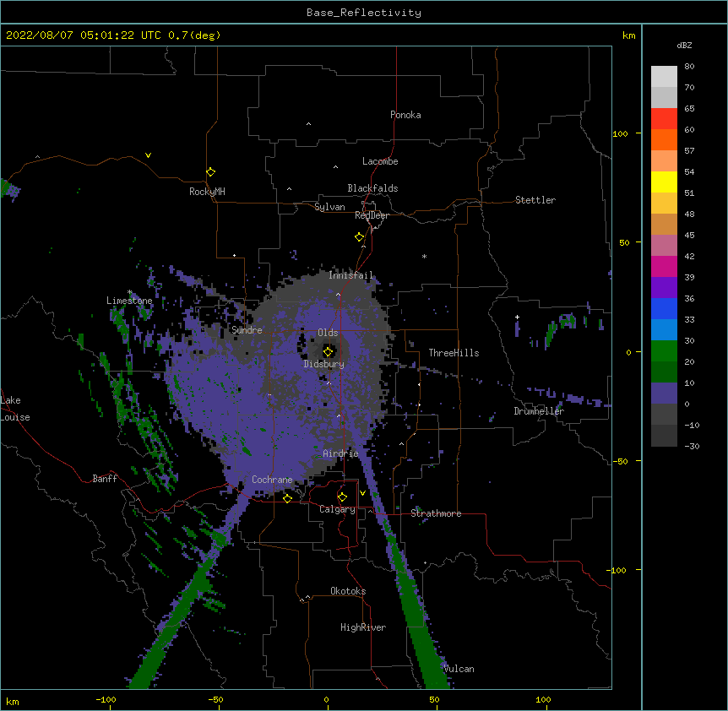Screen dimensions: 728x711
Task: Select the Olds town label
Action: 328,333
